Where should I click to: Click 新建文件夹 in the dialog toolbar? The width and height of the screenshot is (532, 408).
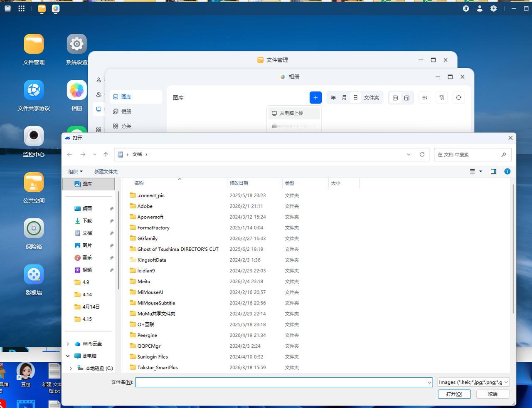click(x=106, y=171)
